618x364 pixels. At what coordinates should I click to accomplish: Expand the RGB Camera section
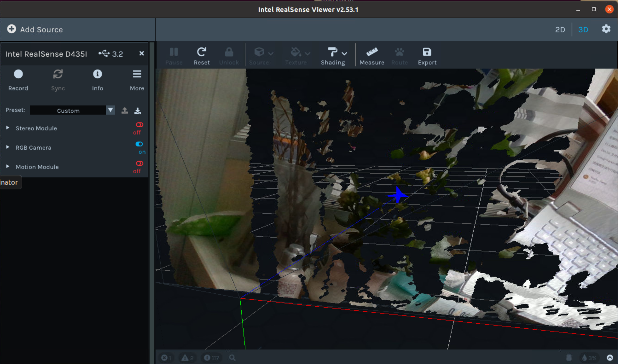coord(8,147)
